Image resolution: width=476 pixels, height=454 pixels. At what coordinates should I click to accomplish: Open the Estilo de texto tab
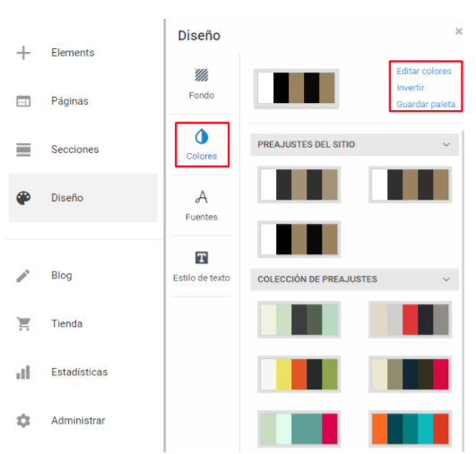click(202, 266)
